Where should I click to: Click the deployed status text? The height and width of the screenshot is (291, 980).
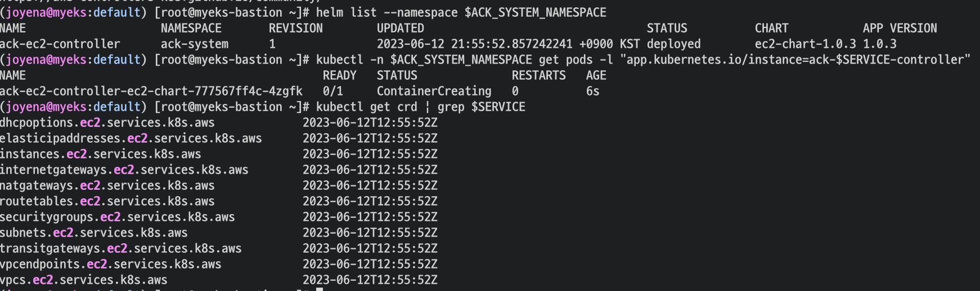pyautogui.click(x=673, y=44)
